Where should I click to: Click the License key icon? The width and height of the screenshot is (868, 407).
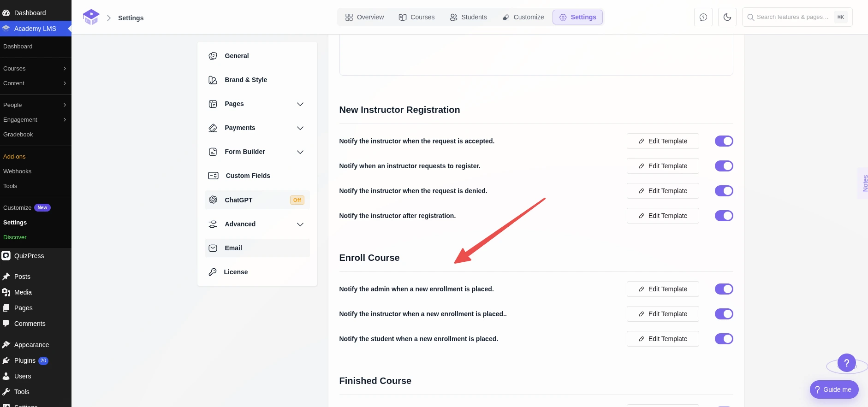[213, 272]
